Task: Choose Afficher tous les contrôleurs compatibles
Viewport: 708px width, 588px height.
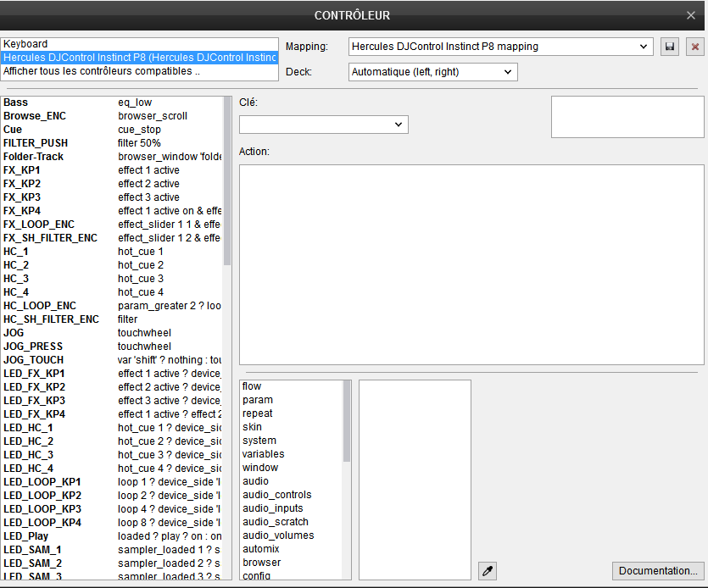Action: 140,71
